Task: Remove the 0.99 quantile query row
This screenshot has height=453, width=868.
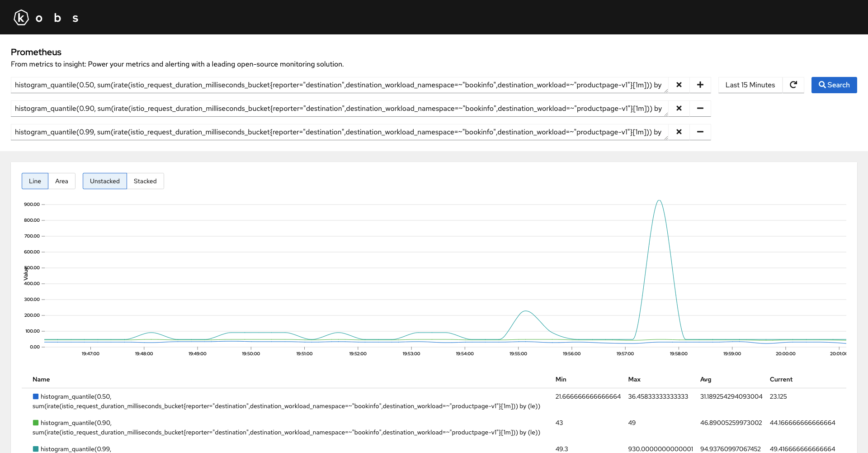Action: click(700, 132)
